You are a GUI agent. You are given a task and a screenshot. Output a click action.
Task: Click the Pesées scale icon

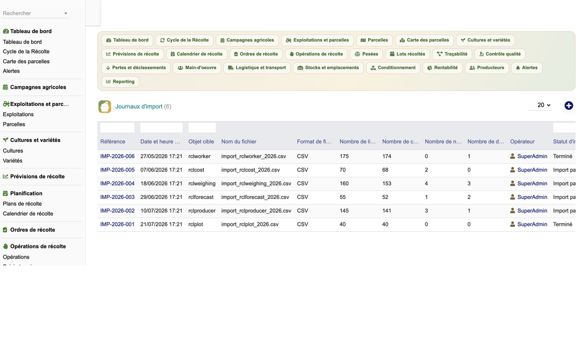coord(358,54)
